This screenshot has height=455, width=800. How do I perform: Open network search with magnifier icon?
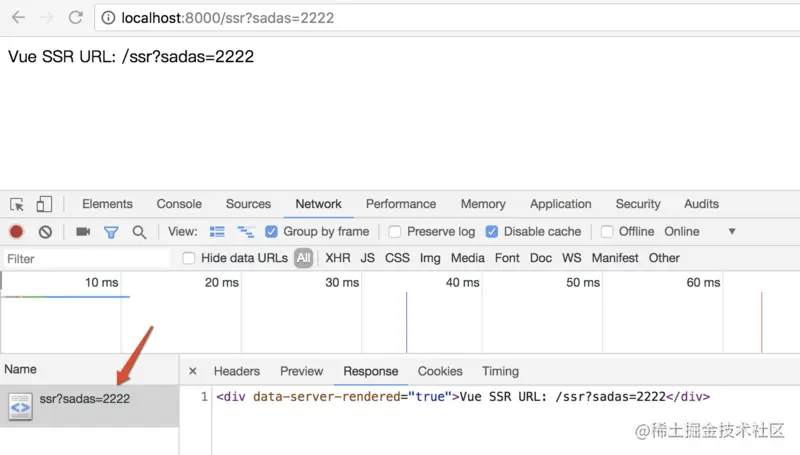pos(139,233)
